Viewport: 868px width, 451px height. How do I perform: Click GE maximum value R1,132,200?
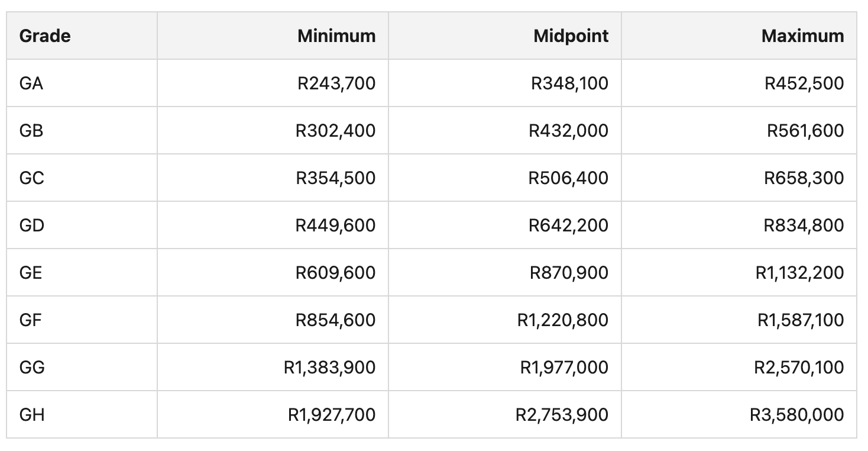click(x=800, y=273)
